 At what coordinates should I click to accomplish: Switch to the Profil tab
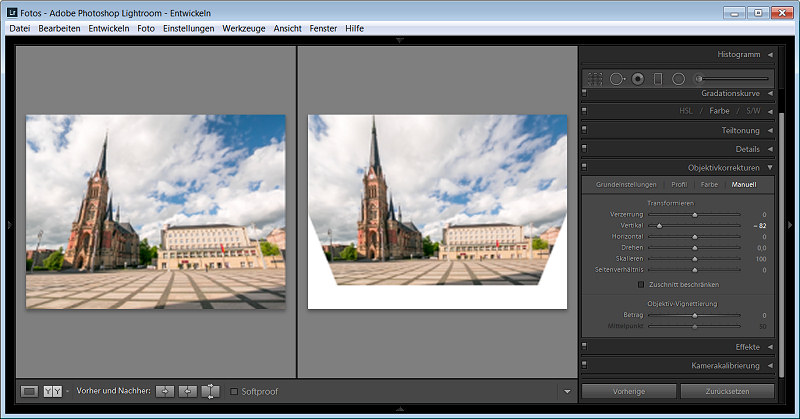coord(678,185)
